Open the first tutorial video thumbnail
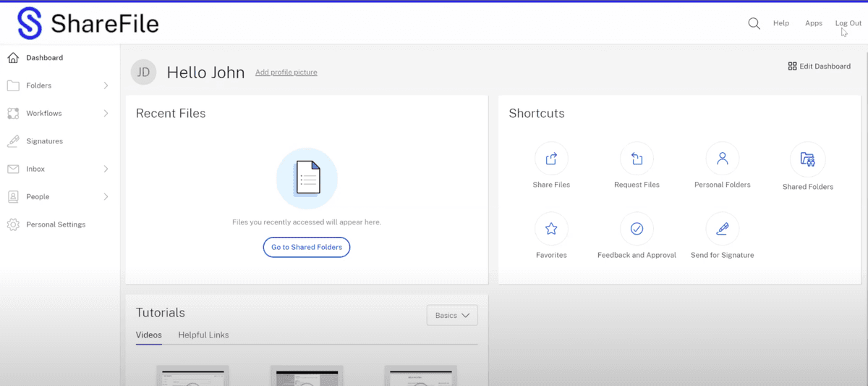Viewport: 868px width, 386px height. click(192, 376)
